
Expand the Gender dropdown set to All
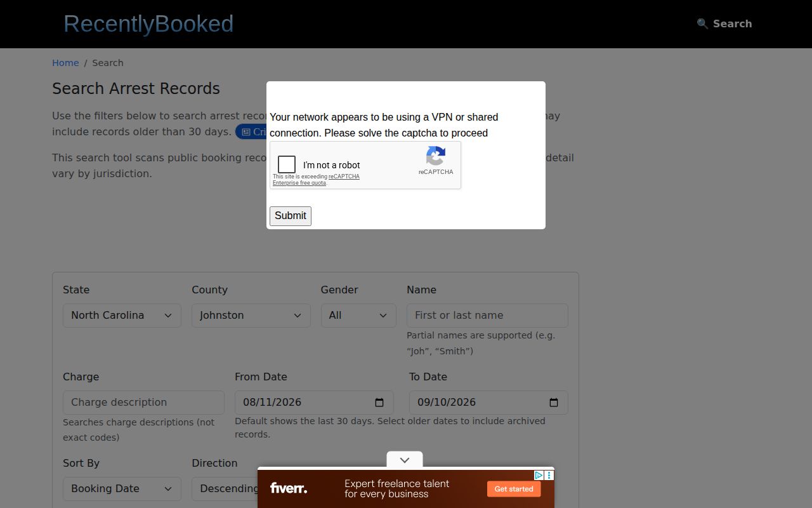[x=358, y=316]
